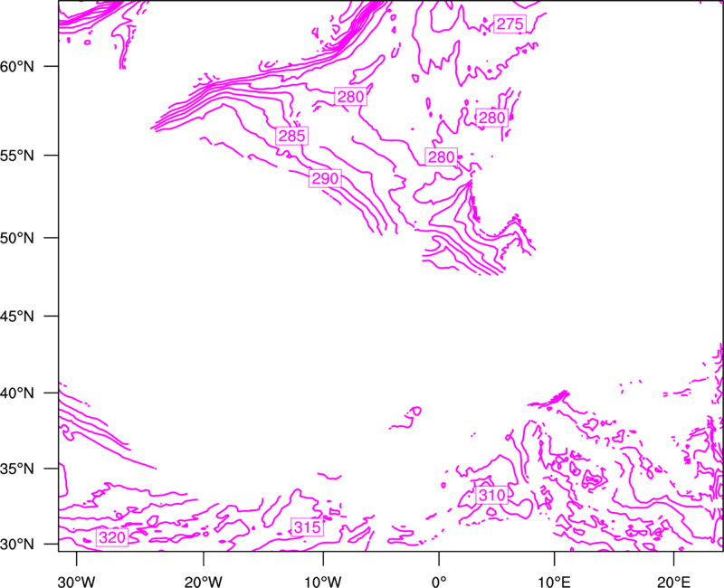
Task: Click the 35°N latitude axis label
Action: (17, 469)
